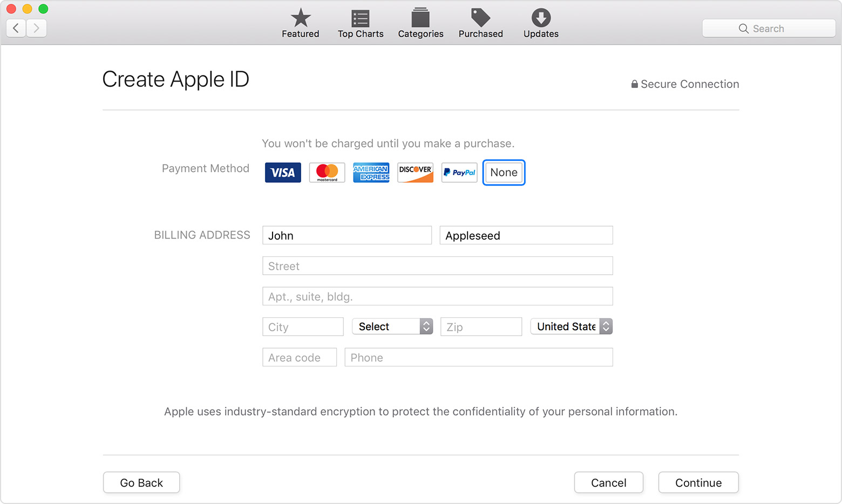Viewport: 842px width, 504px height.
Task: Choose Discover as payment method
Action: coord(415,173)
